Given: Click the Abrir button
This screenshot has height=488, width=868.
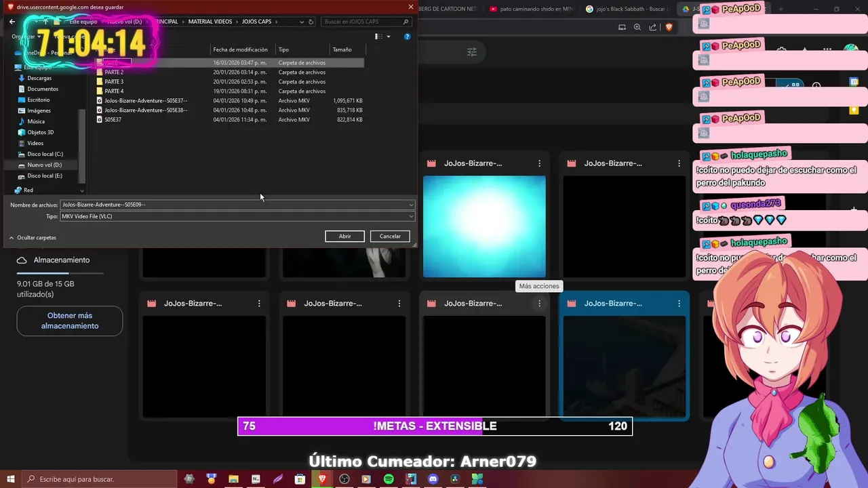Looking at the screenshot, I should coord(344,236).
